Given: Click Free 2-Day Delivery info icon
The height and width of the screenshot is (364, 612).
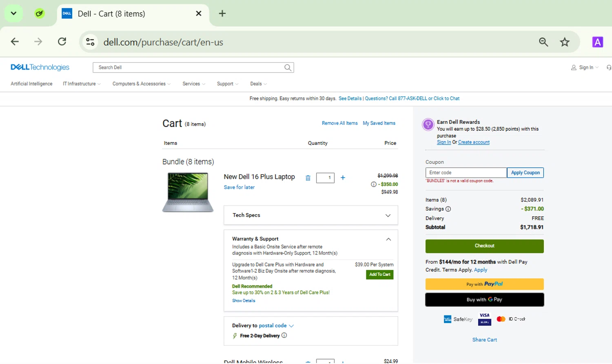Looking at the screenshot, I should click(x=284, y=335).
